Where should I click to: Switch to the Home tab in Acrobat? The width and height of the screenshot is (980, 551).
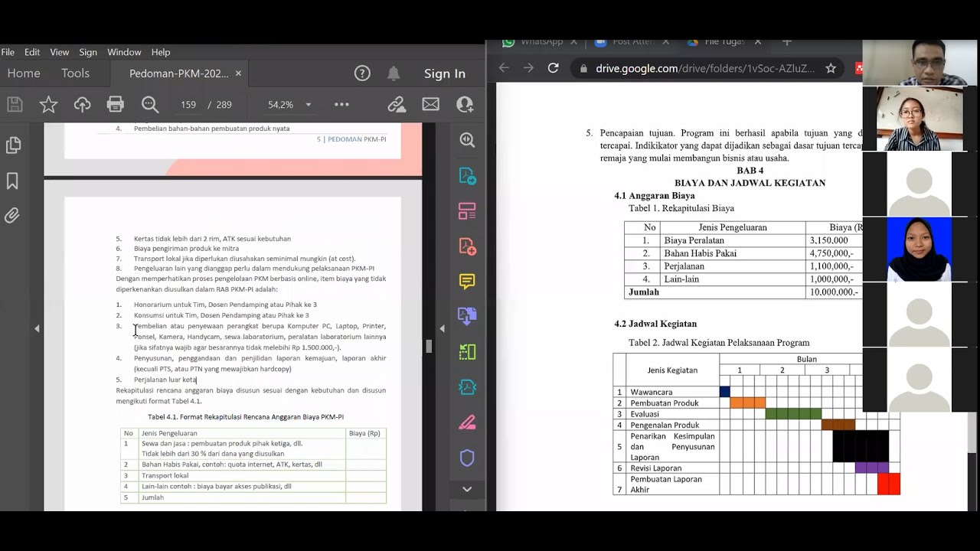coord(24,73)
